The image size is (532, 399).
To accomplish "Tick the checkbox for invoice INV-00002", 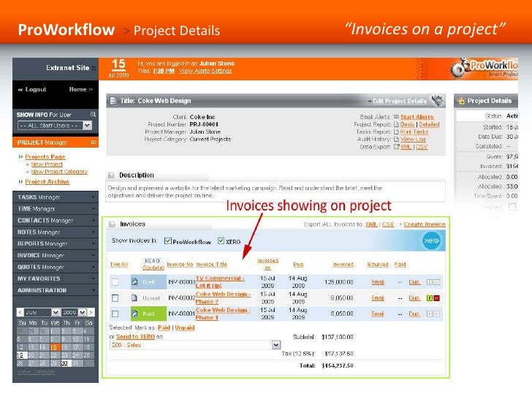I will point(115,298).
